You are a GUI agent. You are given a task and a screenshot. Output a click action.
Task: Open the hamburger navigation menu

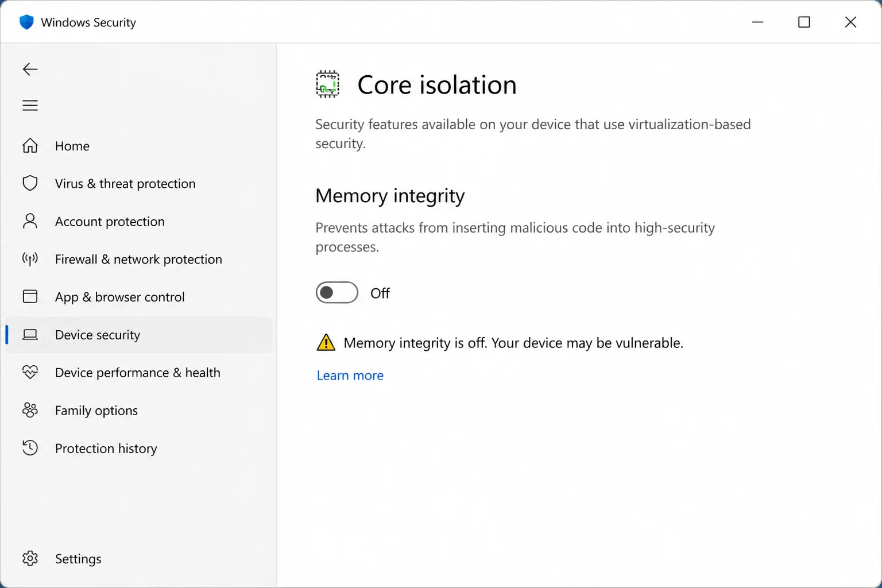(30, 106)
